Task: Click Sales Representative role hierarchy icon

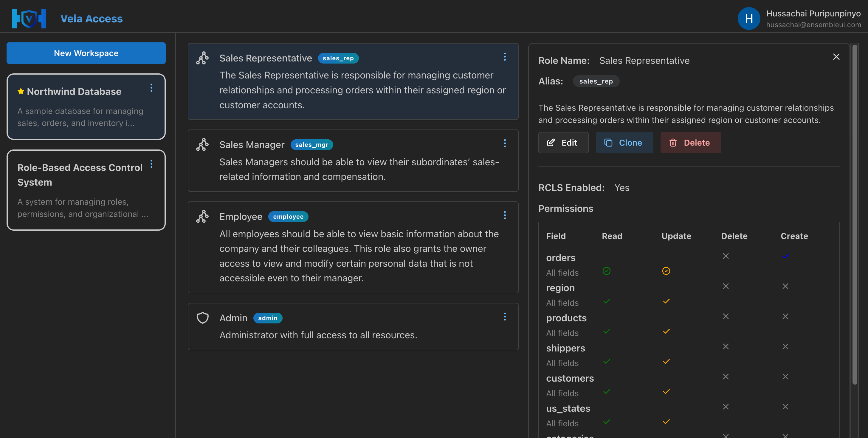Action: point(202,58)
